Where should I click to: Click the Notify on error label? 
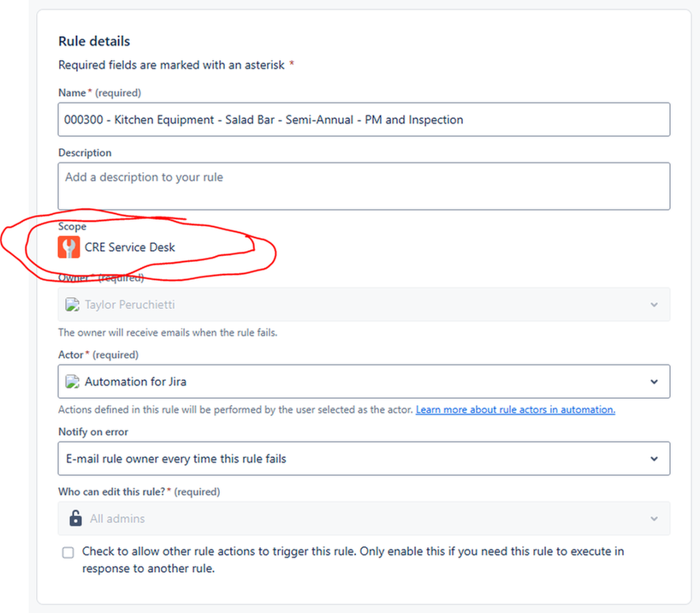(x=93, y=432)
